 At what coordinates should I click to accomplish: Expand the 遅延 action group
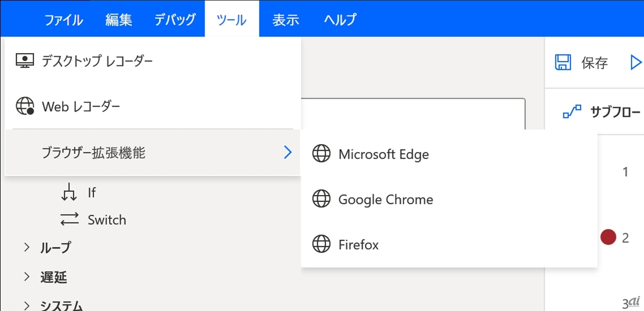click(26, 277)
